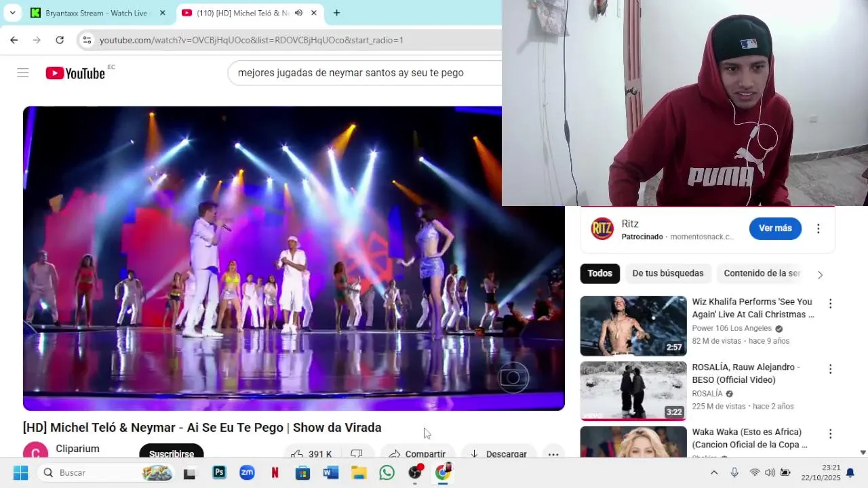Click Ver más on the Ritz ad
This screenshot has width=868, height=488.
775,228
